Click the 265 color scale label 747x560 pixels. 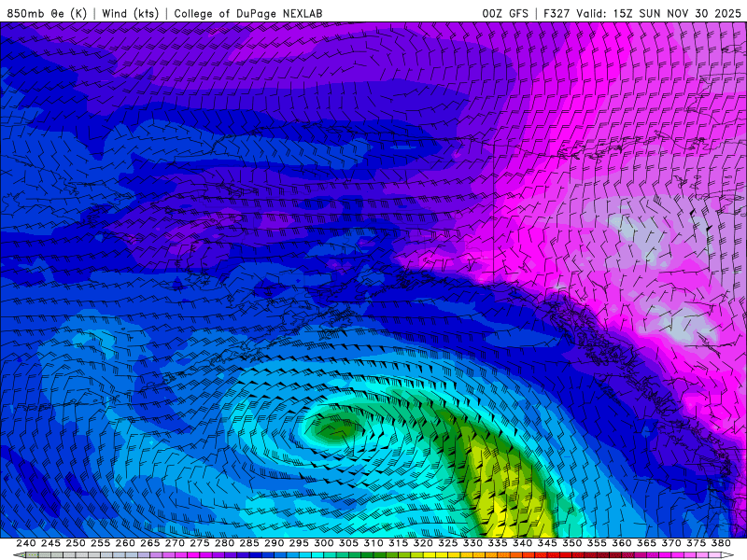coord(150,543)
